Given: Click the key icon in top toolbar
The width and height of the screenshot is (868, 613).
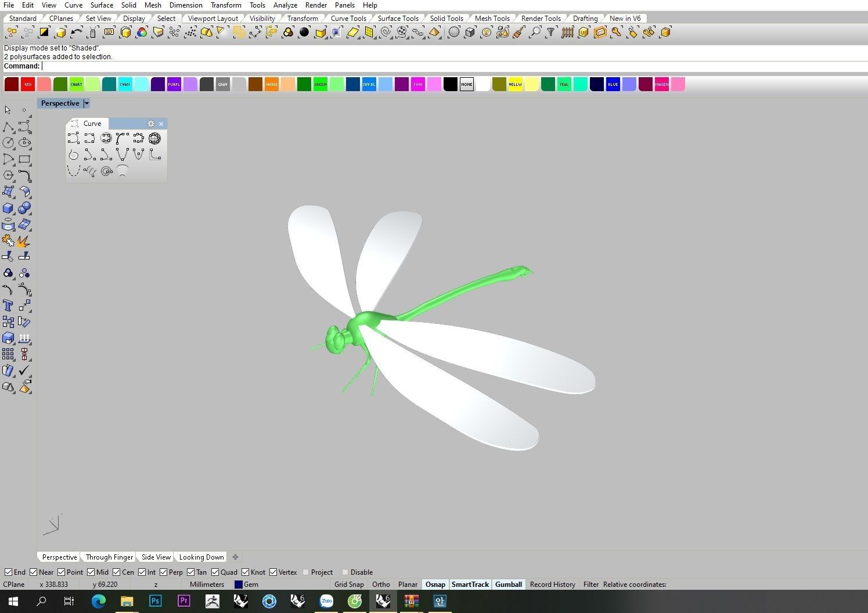Looking at the screenshot, I should coord(616,33).
